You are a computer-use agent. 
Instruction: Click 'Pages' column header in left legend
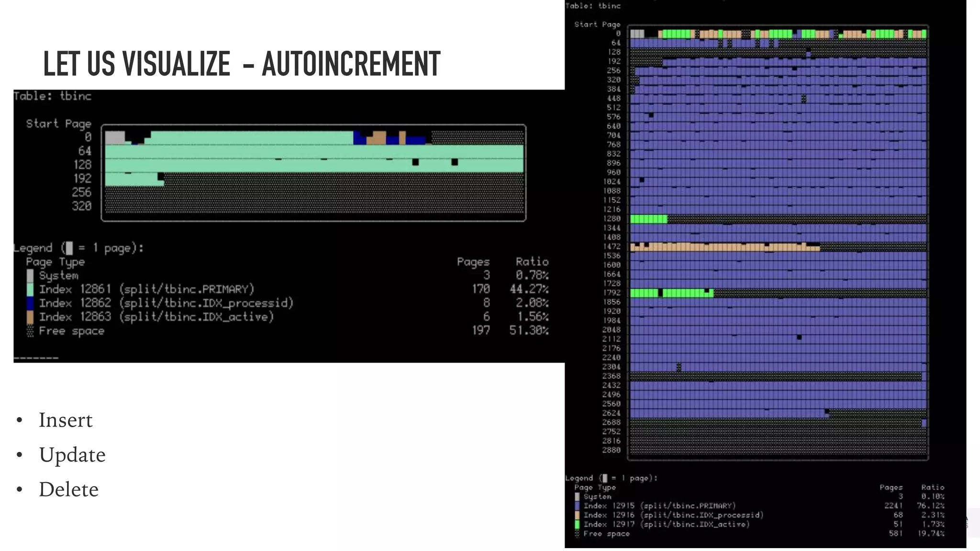tap(473, 262)
